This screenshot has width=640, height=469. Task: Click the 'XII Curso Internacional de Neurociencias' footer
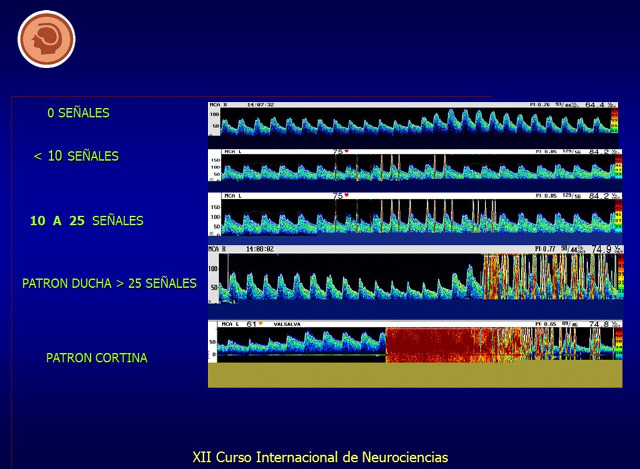pos(320,457)
